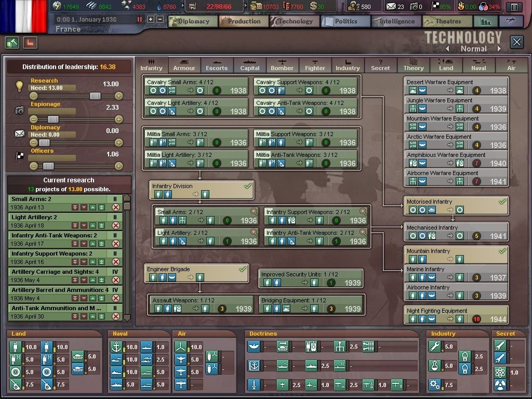Click the magnifier on Small Arms tech

(254, 212)
